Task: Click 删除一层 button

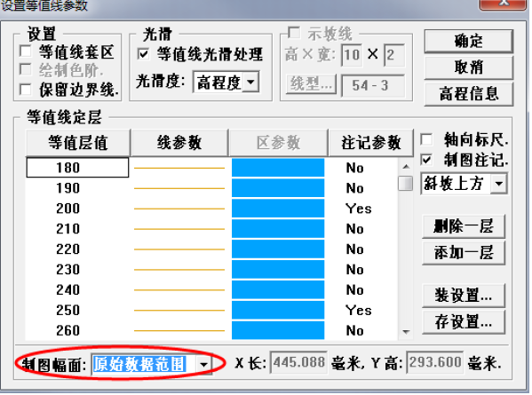Action: [464, 226]
